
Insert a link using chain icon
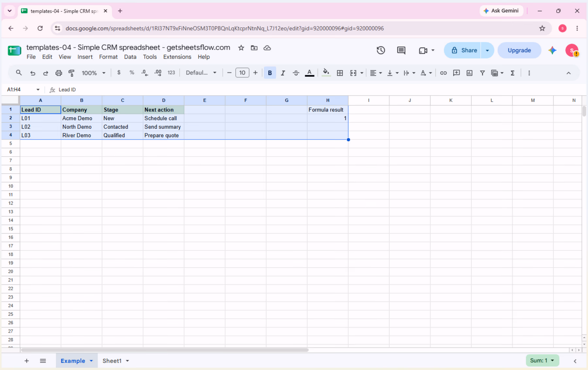click(x=443, y=73)
